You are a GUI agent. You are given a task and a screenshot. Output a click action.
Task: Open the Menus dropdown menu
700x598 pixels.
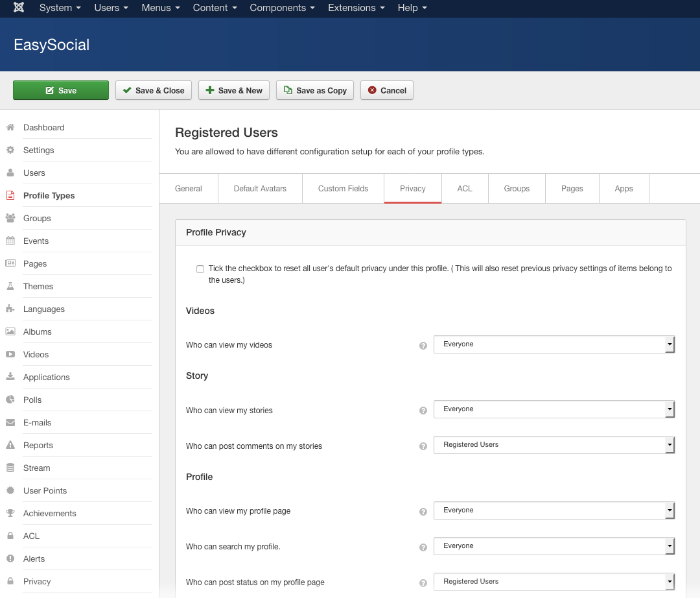pyautogui.click(x=161, y=8)
